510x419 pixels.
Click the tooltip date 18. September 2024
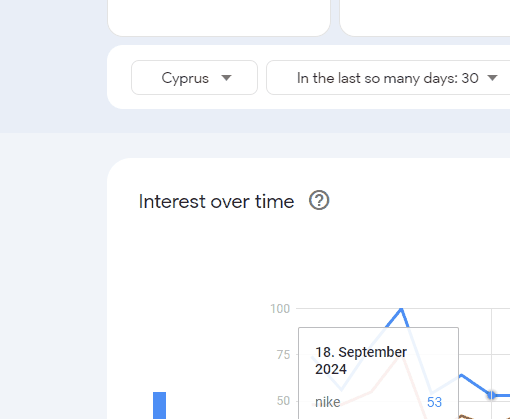tap(361, 361)
